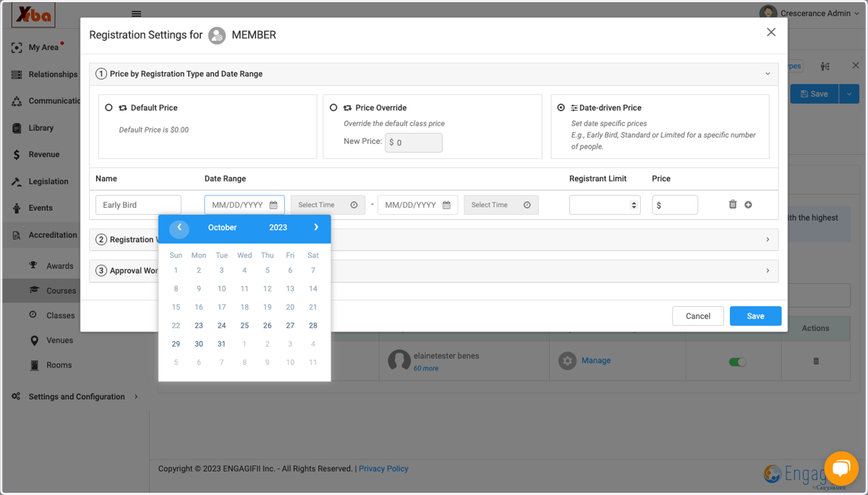Expand section 3 Approval Workflow chevron
This screenshot has width=868, height=495.
(x=767, y=271)
